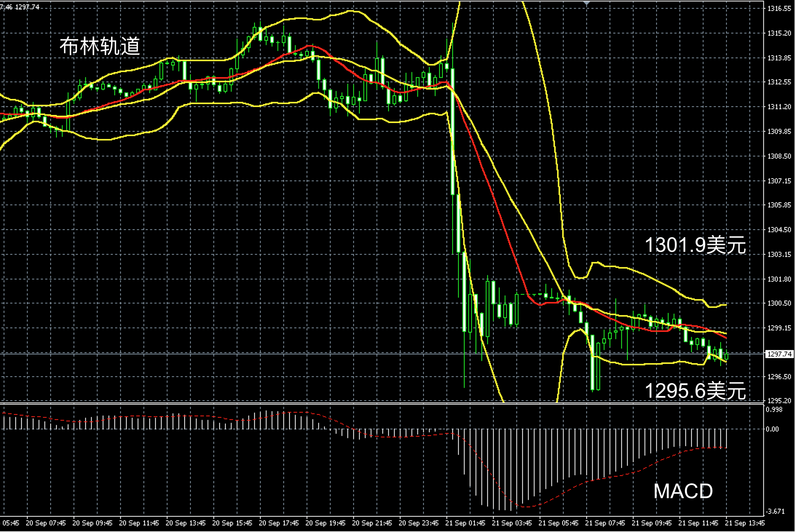Click the 布林轨道 text label
Image resolution: width=796 pixels, height=532 pixels.
click(100, 47)
